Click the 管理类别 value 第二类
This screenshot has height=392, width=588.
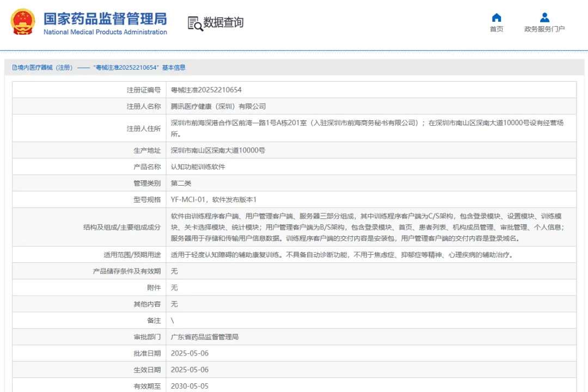tap(181, 183)
